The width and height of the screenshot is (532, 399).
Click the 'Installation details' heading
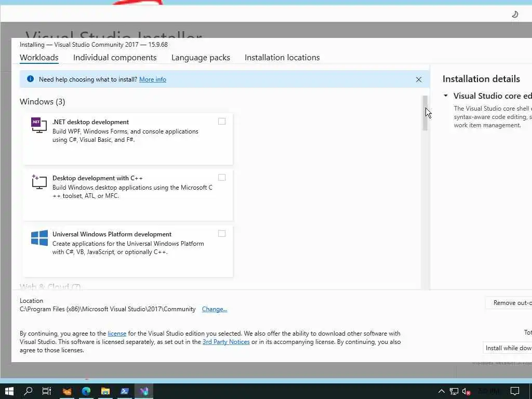pos(481,79)
